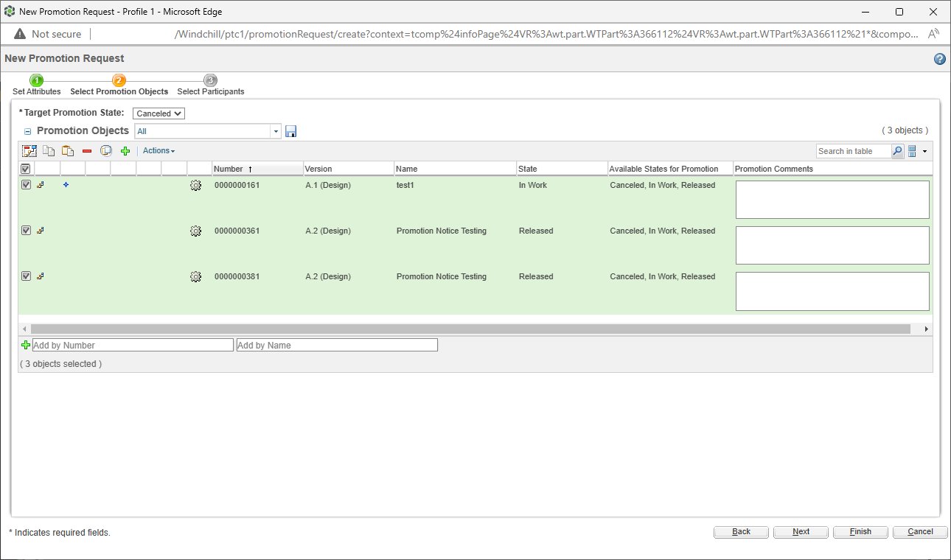Add objects using the green plus icon
The image size is (951, 560).
125,150
